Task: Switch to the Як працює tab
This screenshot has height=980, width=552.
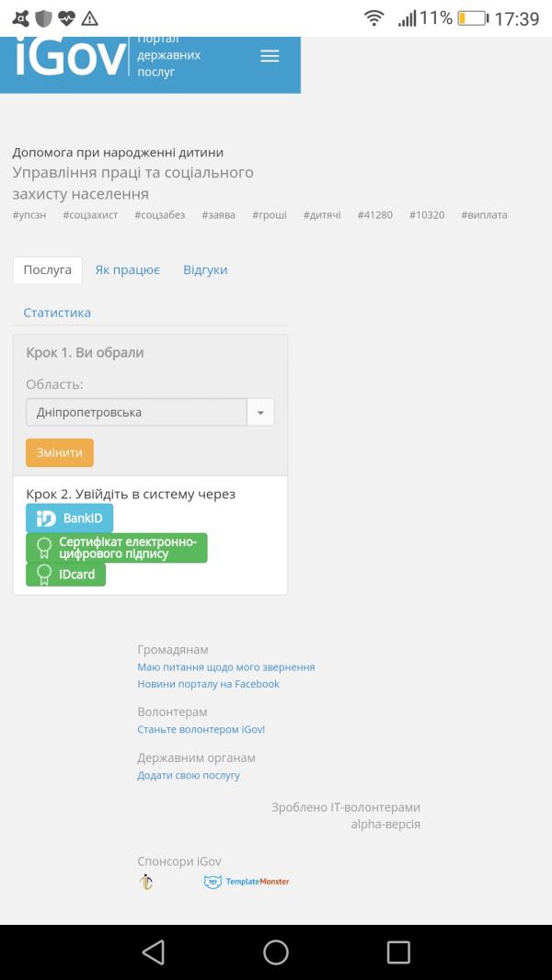Action: (x=127, y=270)
